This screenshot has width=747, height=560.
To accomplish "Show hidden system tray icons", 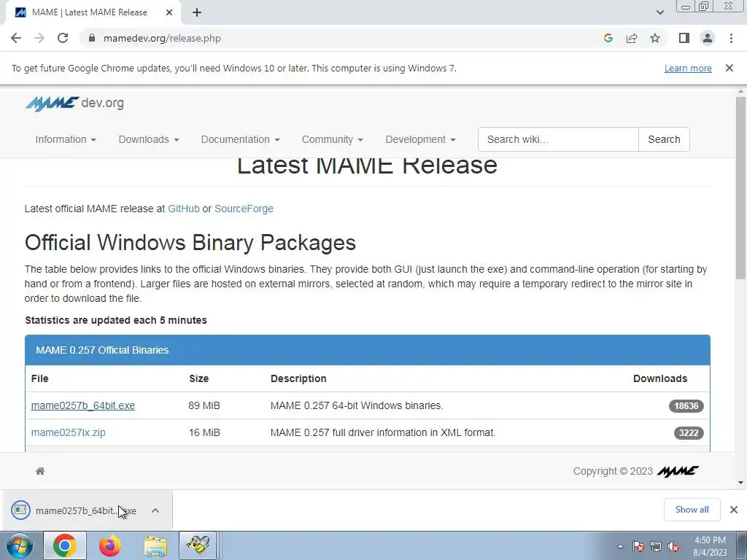I will [620, 546].
